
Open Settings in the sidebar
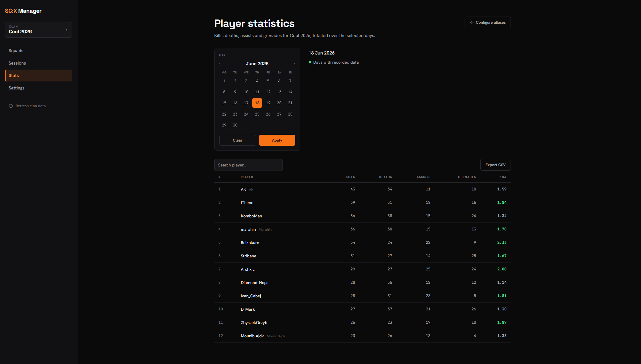click(39, 88)
